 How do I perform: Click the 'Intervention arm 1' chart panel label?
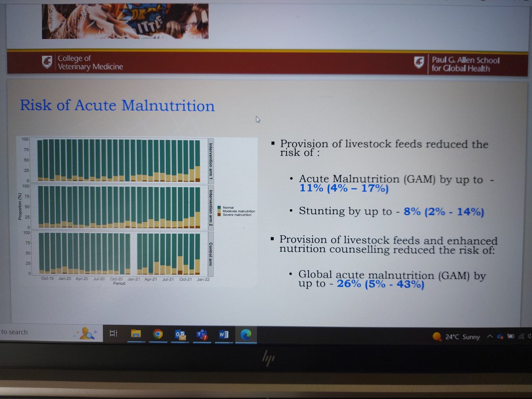pos(211,160)
